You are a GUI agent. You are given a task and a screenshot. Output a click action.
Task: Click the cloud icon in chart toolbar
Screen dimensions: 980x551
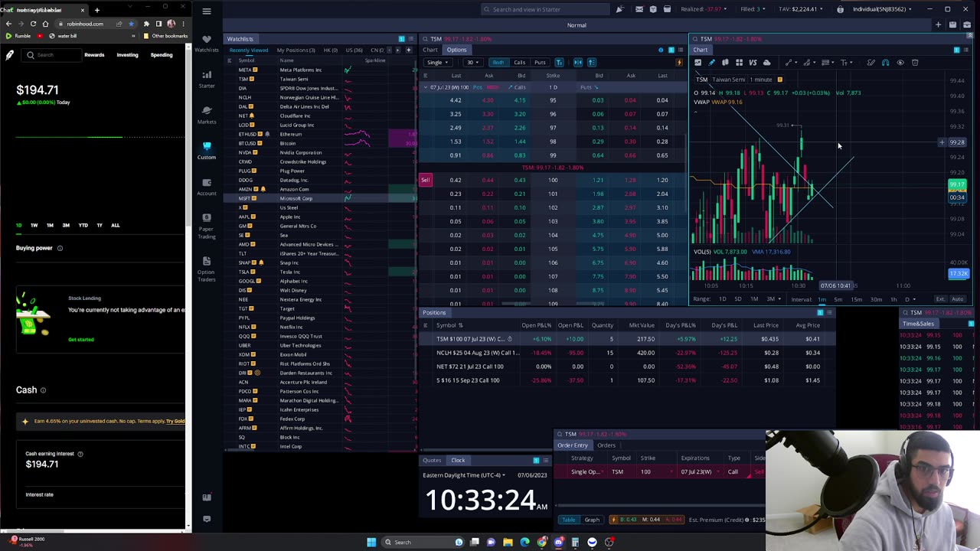(766, 63)
